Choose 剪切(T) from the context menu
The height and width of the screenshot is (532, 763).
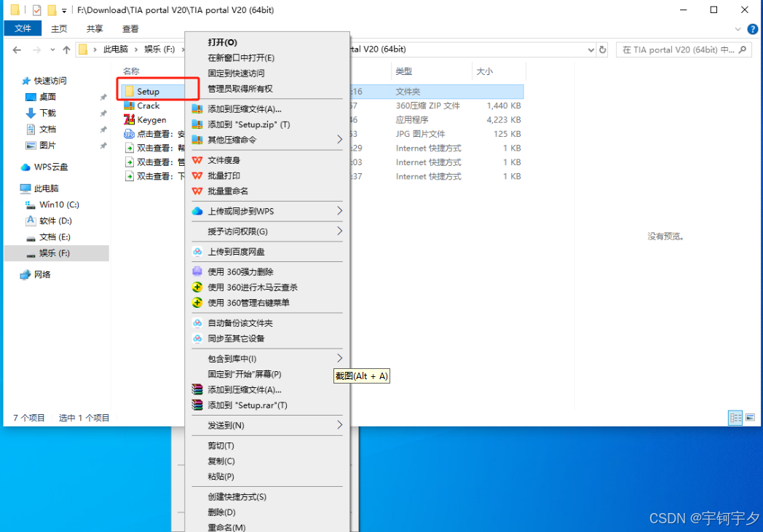coord(221,445)
